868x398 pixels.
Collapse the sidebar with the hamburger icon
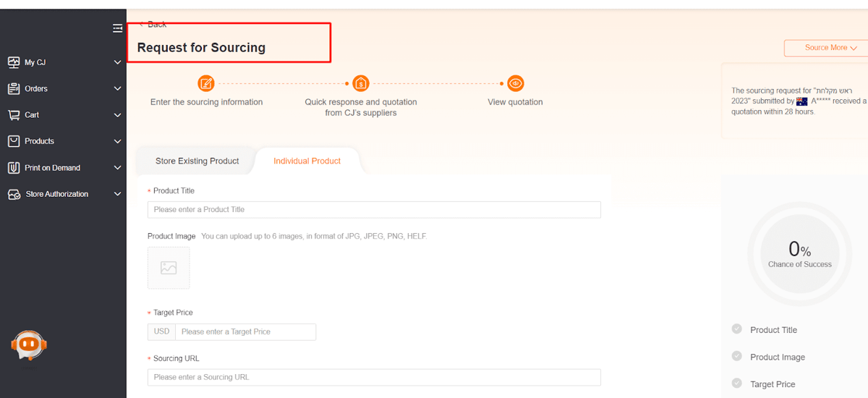pos(117,28)
